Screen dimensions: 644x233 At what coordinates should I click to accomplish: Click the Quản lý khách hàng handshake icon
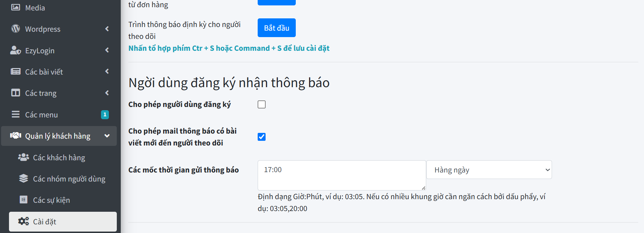(x=15, y=135)
